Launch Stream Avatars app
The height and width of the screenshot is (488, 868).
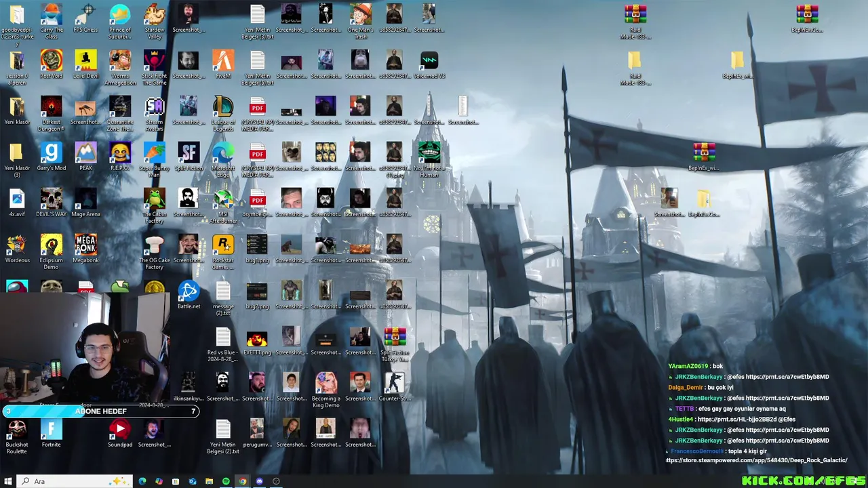click(x=155, y=113)
